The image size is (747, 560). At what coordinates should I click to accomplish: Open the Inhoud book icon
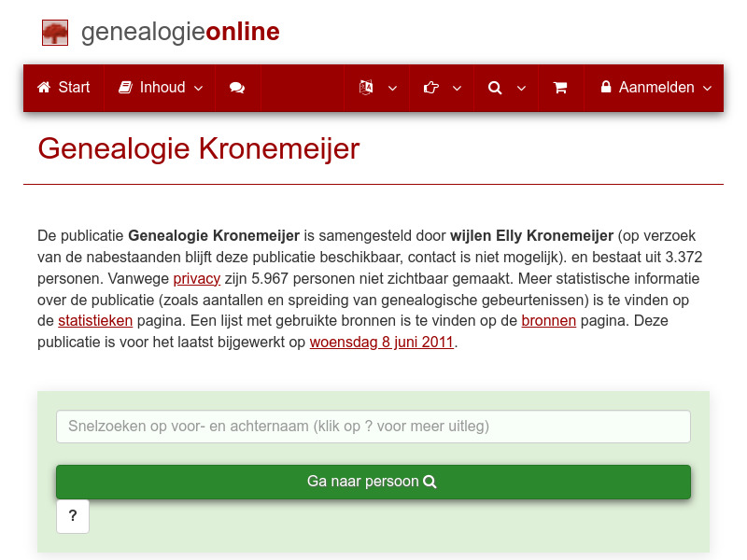(x=125, y=87)
